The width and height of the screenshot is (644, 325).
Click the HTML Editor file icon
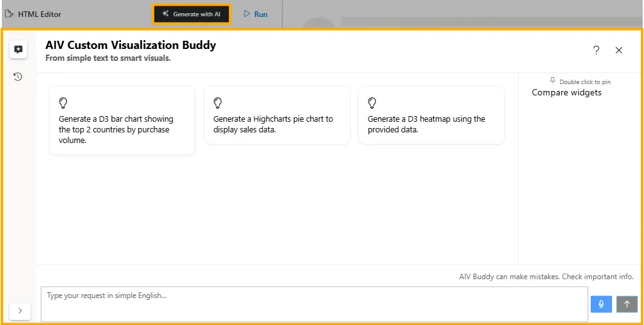pos(9,14)
